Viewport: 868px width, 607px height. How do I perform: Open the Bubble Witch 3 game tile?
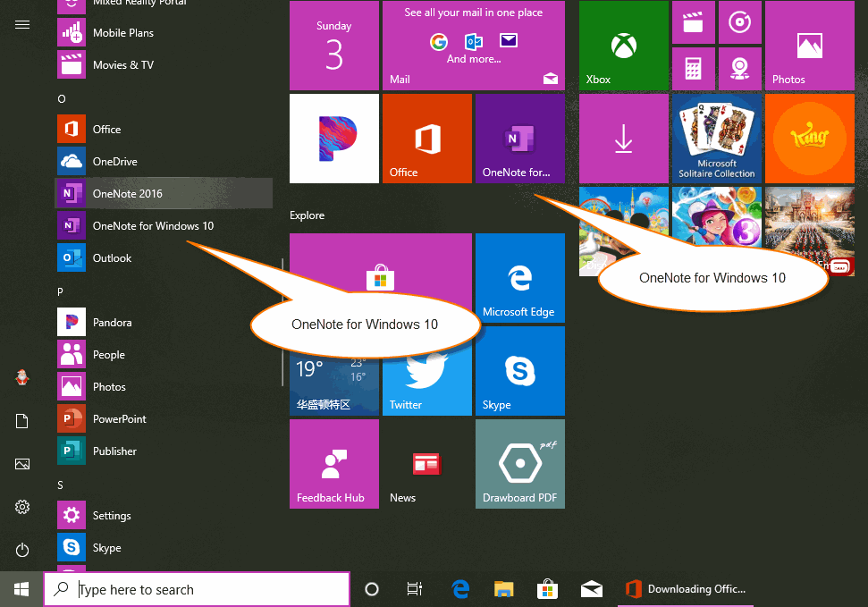[717, 217]
